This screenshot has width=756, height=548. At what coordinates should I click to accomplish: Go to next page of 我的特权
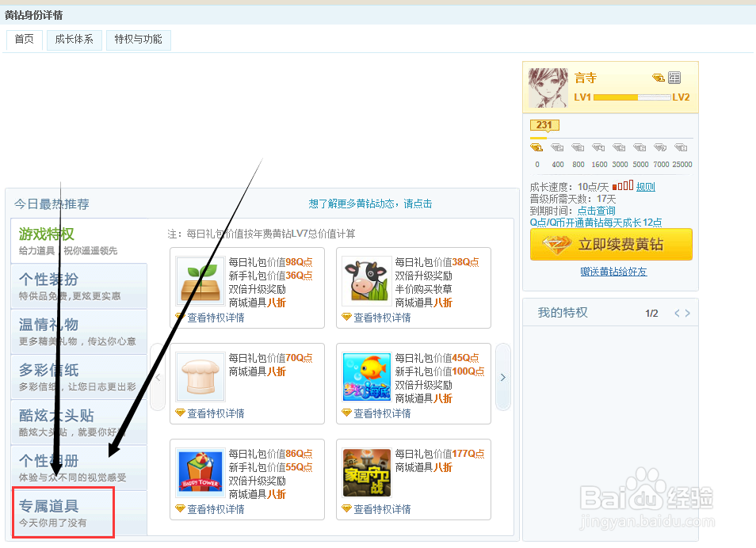tap(688, 314)
